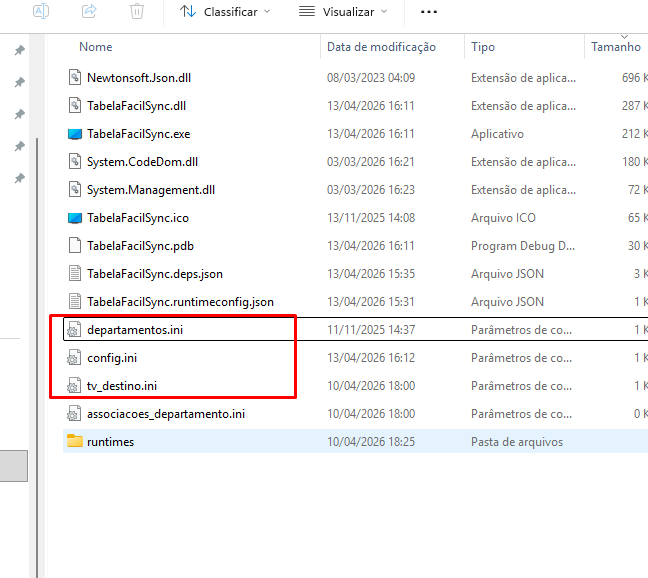Open the Classificar sort dropdown

click(x=225, y=12)
